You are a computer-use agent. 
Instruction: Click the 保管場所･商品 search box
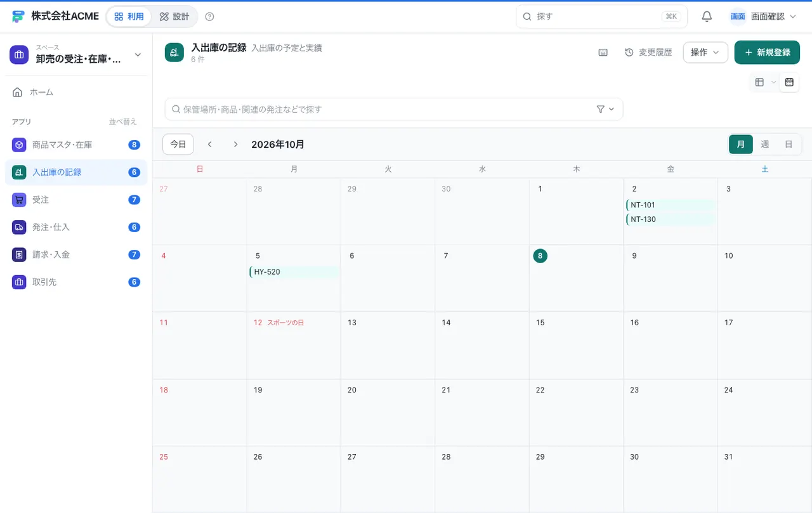[394, 109]
